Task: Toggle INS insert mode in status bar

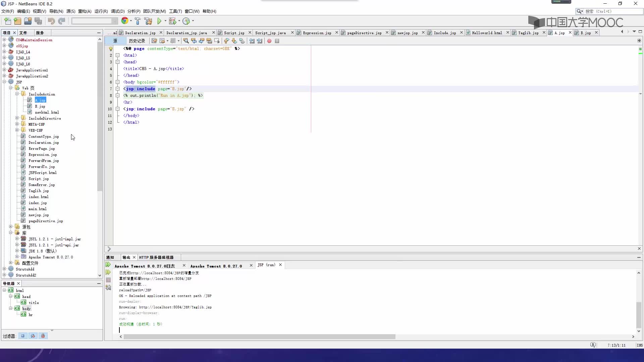Action: coord(640,345)
